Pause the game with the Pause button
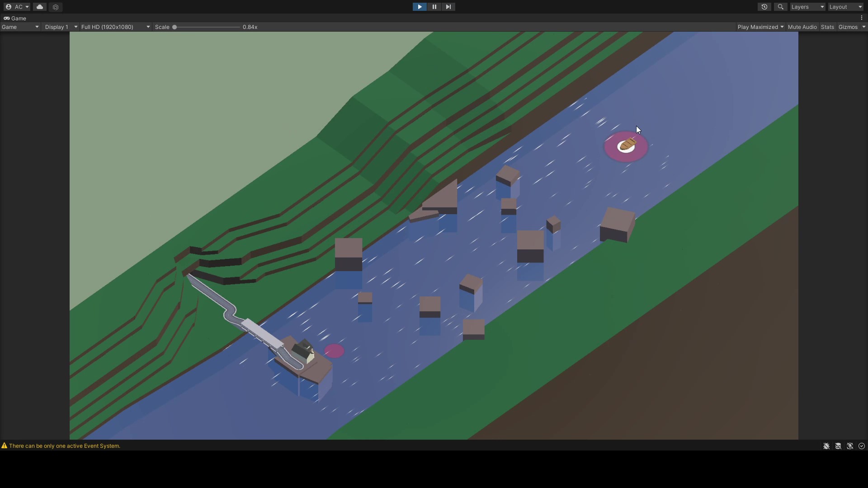Image resolution: width=868 pixels, height=488 pixels. [434, 7]
